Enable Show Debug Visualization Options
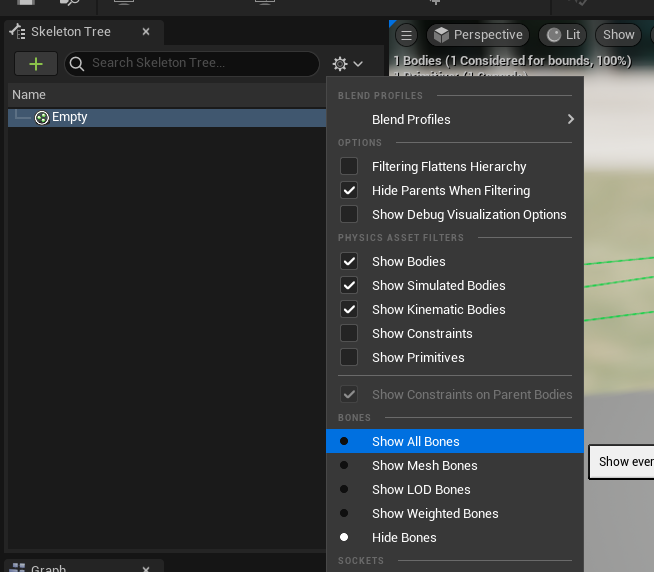This screenshot has height=572, width=654. tap(349, 214)
